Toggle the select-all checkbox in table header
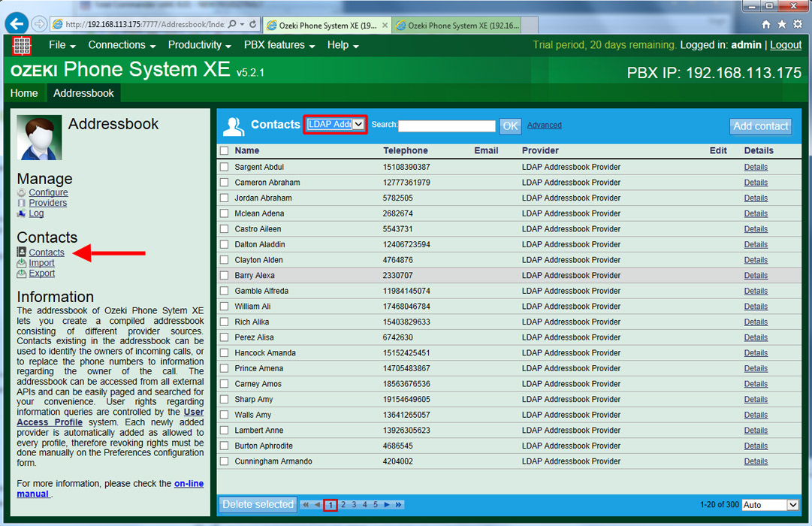This screenshot has width=812, height=526. pos(225,151)
